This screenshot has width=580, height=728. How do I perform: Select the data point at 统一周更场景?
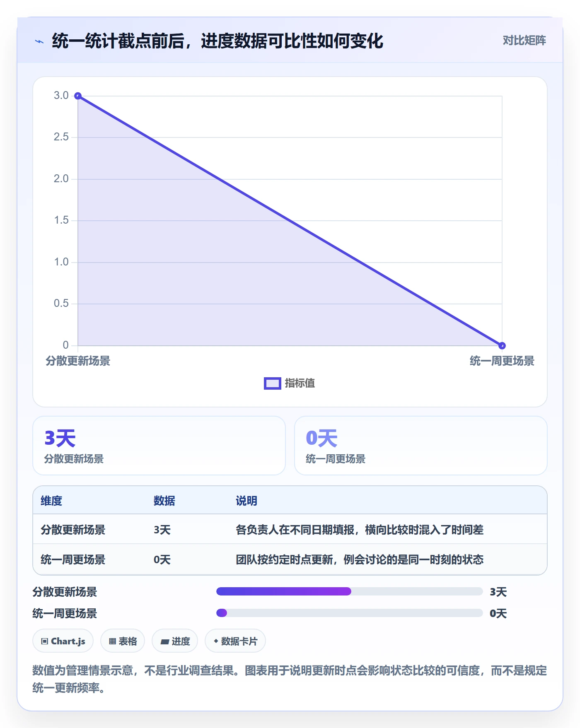pyautogui.click(x=502, y=345)
